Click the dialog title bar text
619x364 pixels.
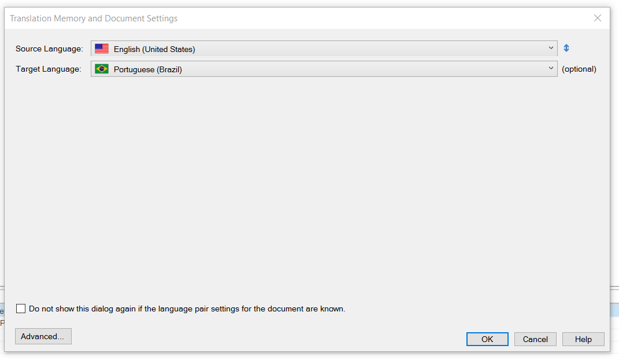click(x=94, y=18)
